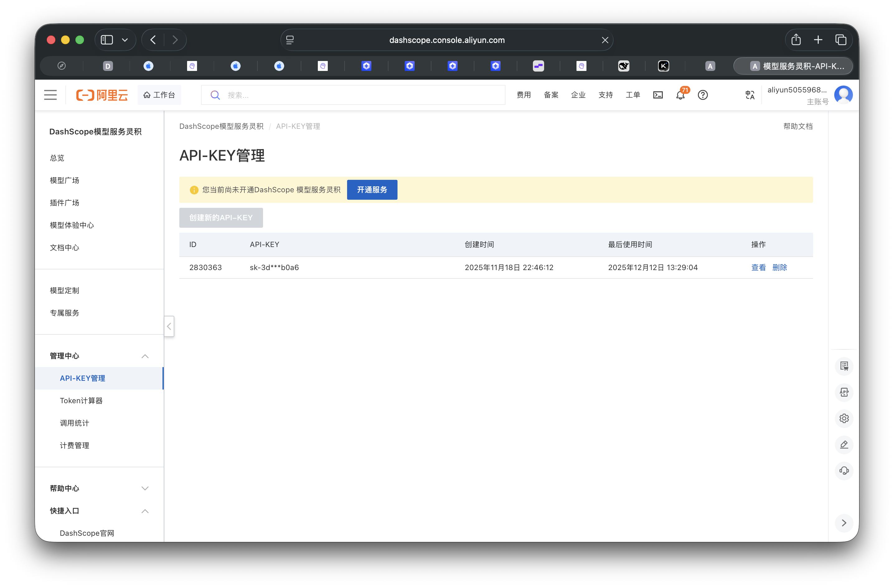Click inside the search input field
This screenshot has height=588, width=894.
pos(353,95)
